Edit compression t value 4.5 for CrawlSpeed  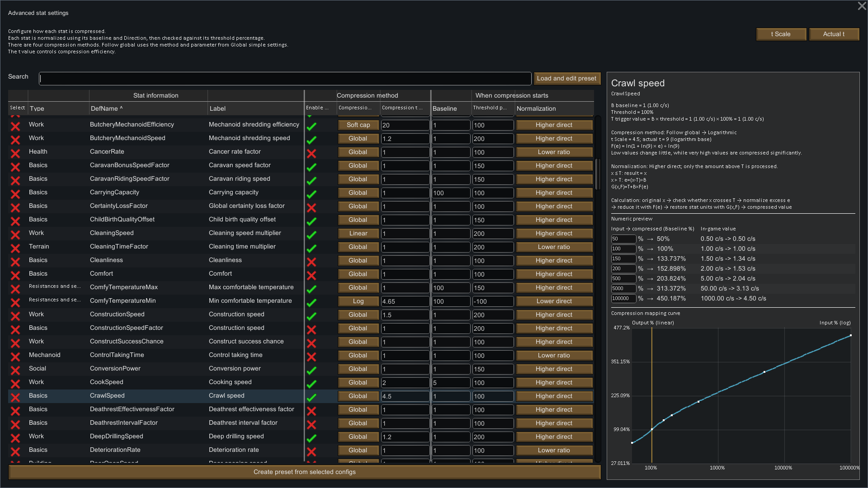(405, 396)
